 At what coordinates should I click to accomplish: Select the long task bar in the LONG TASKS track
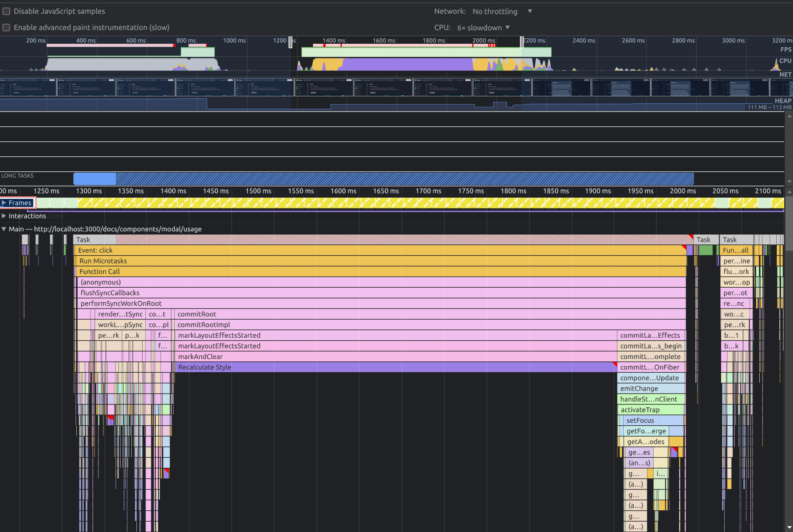tap(384, 179)
